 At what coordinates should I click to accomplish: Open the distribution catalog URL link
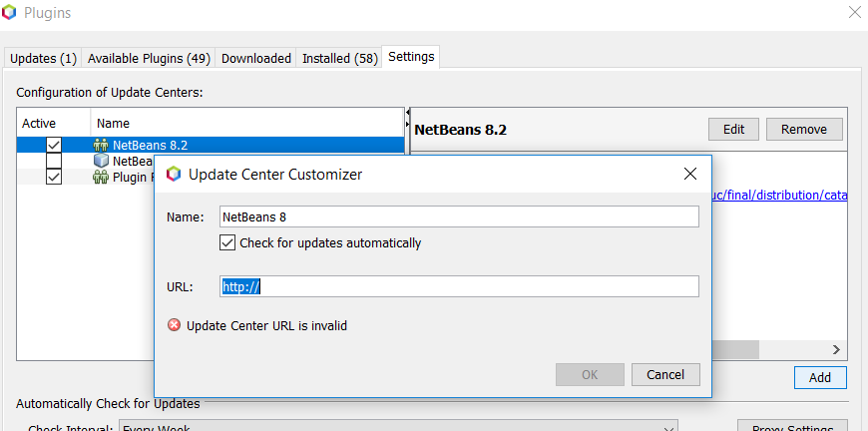779,196
